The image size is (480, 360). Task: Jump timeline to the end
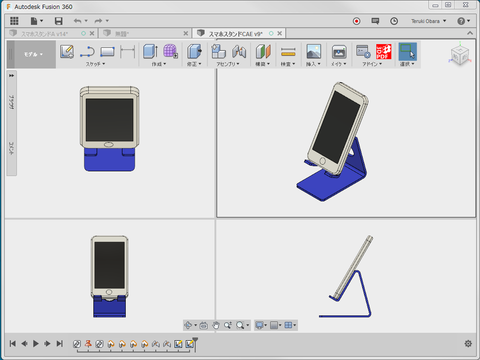[x=59, y=343]
